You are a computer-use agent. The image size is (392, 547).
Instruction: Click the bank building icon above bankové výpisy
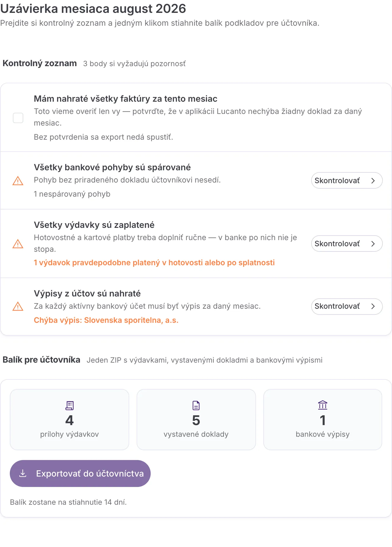pyautogui.click(x=323, y=405)
